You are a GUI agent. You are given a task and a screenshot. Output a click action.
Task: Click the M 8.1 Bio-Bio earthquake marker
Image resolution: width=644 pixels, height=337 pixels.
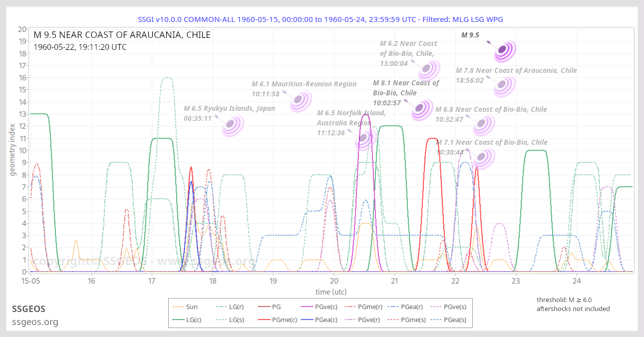point(422,109)
